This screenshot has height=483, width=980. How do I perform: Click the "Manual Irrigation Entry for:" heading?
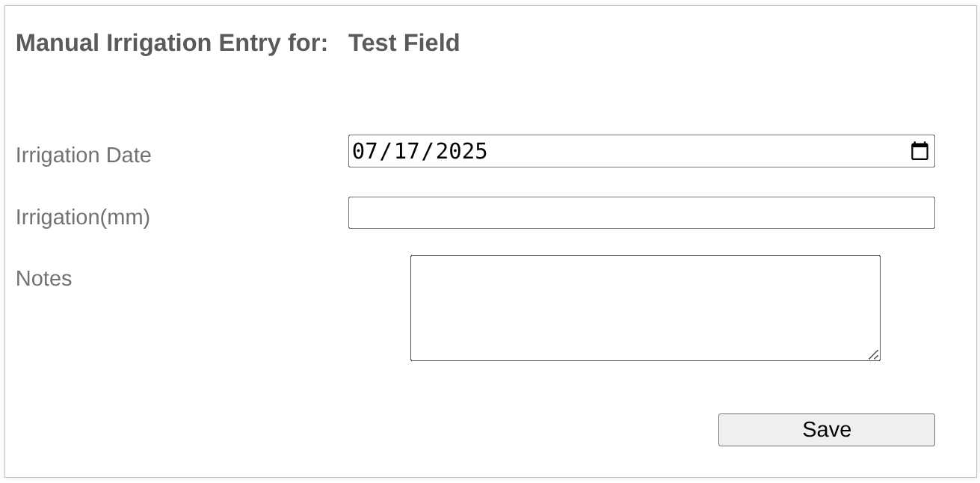(171, 43)
